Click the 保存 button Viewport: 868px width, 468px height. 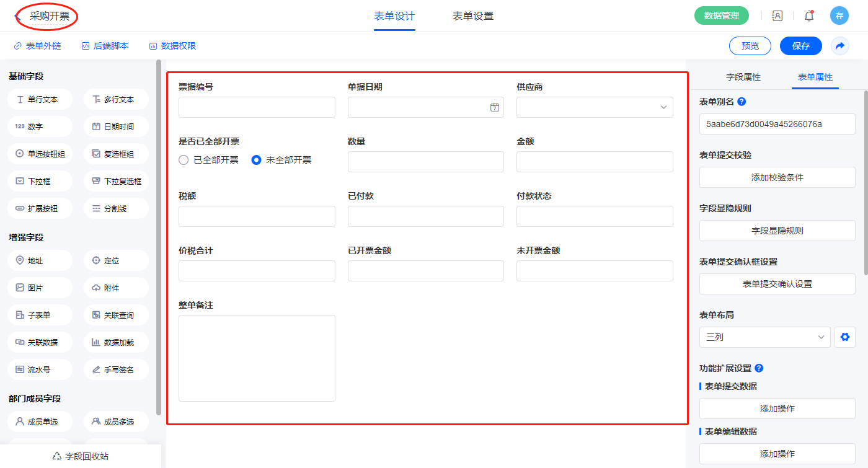pyautogui.click(x=800, y=46)
